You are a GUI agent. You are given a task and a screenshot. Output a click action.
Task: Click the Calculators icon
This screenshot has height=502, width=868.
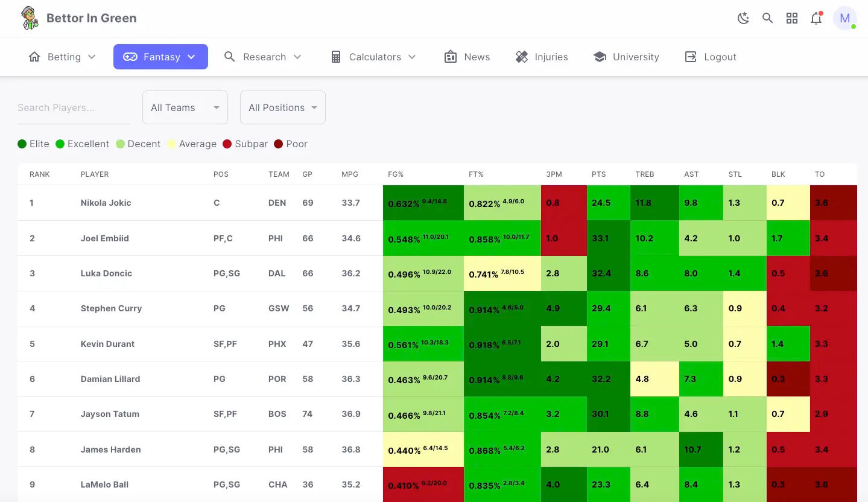[x=335, y=57]
